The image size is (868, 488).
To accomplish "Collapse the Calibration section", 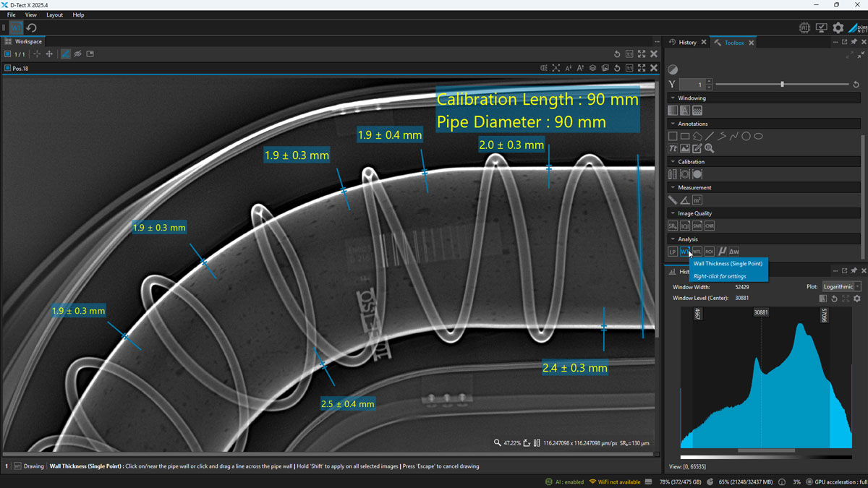I will pos(674,161).
